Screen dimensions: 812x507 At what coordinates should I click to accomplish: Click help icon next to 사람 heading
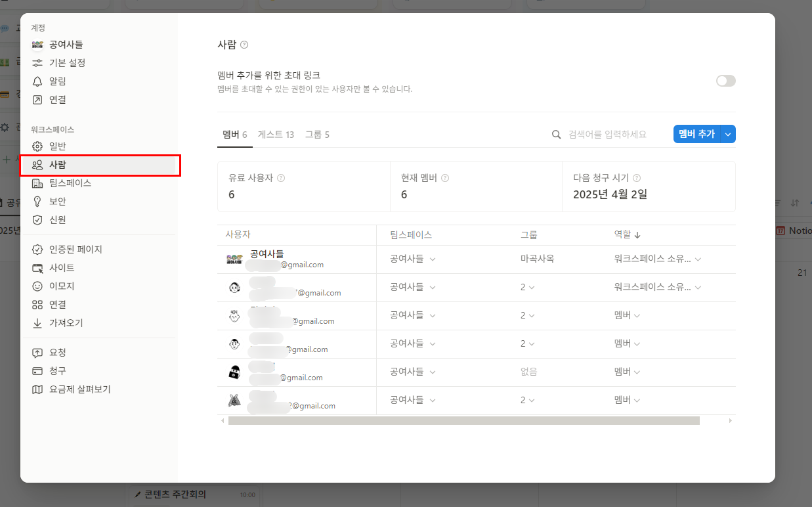tap(244, 45)
